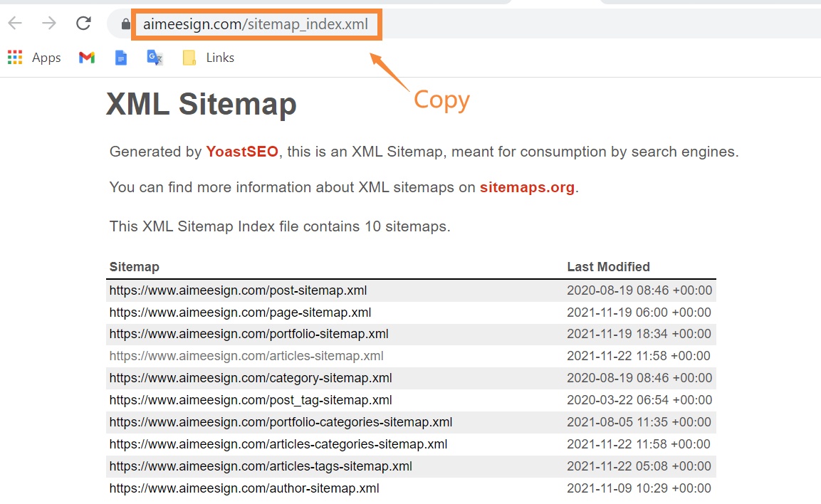Open the page-sitemap.xml link
The image size is (821, 504).
[241, 313]
